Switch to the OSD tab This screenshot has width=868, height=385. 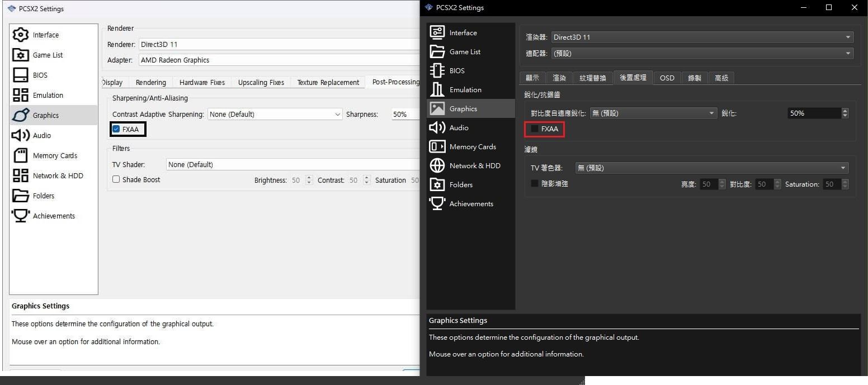[x=667, y=78]
